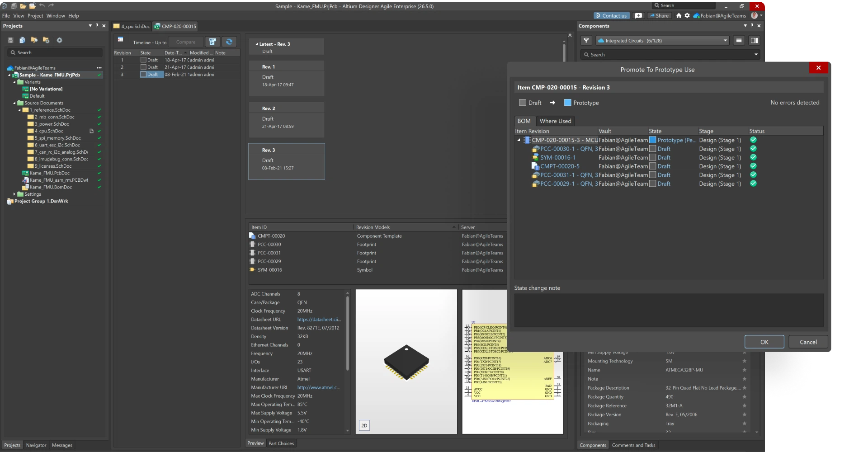Click the Draft state swatch in the dialog header
The image size is (868, 452).
point(523,103)
